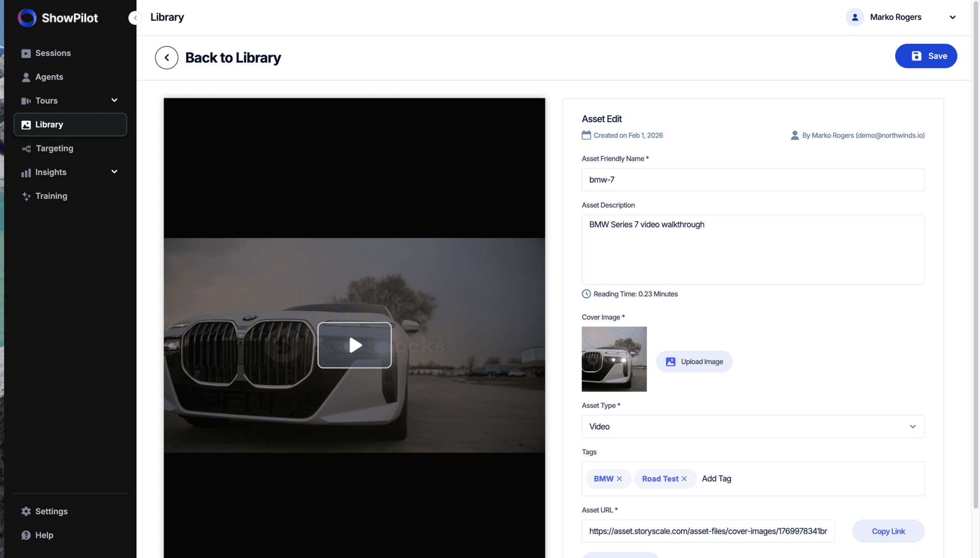The height and width of the screenshot is (558, 980).
Task: Click Upload Image button
Action: point(694,361)
